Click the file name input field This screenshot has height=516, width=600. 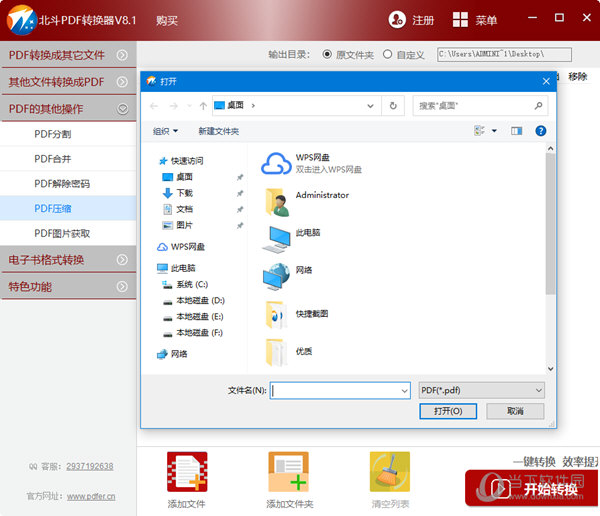click(340, 390)
